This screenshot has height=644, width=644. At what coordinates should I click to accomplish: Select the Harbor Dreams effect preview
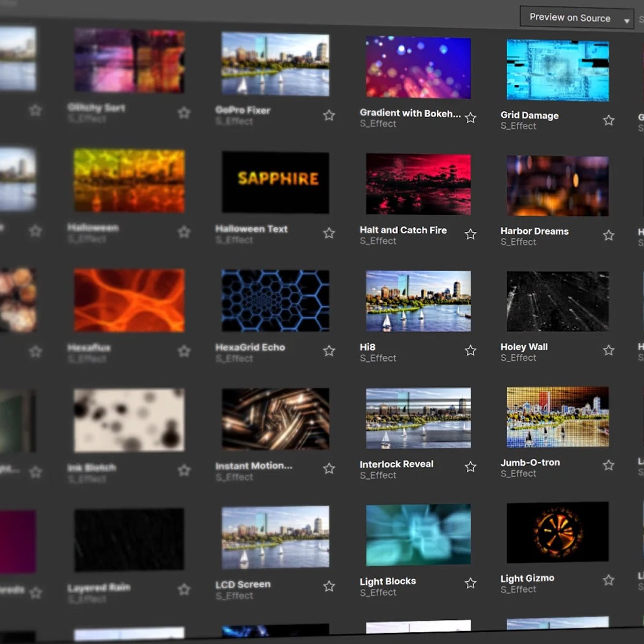pos(557,185)
